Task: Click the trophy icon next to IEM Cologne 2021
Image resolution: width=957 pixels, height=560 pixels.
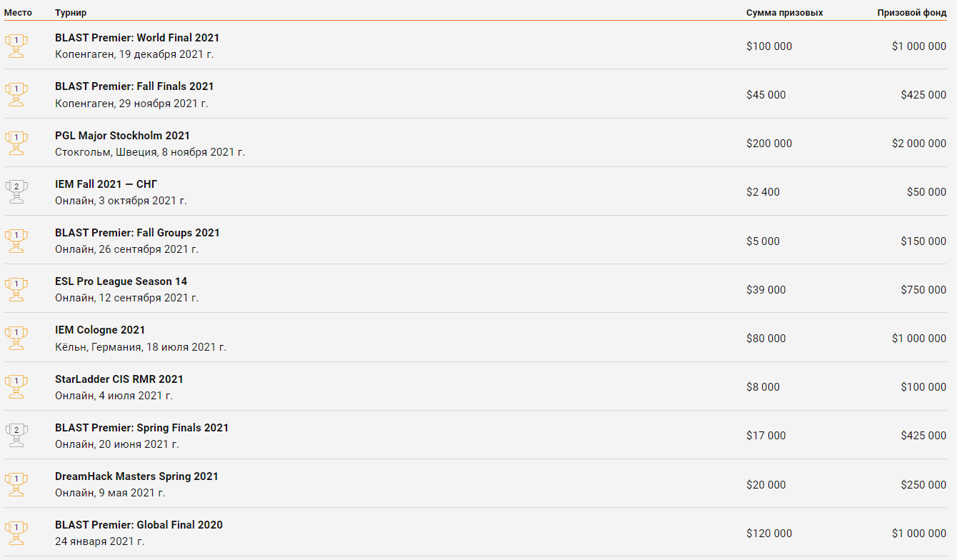Action: tap(16, 339)
